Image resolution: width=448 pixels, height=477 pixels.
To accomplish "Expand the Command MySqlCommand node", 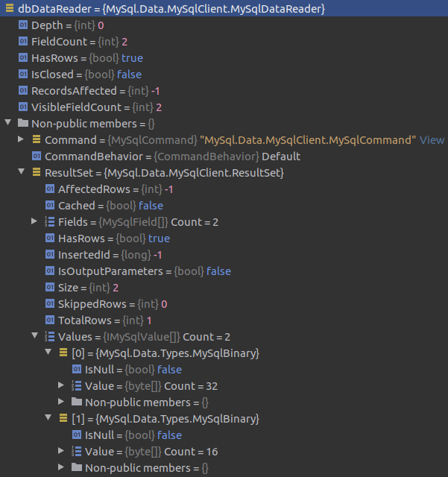I will point(21,139).
